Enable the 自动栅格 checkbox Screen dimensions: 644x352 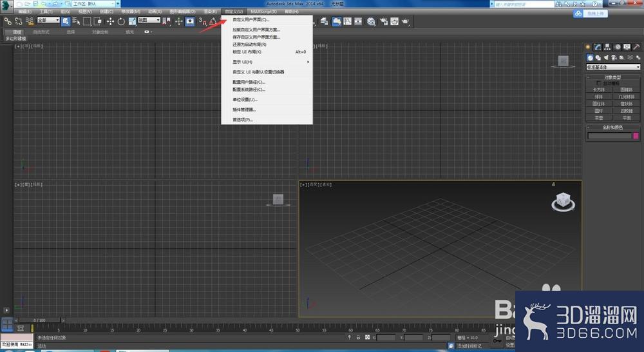[599, 83]
